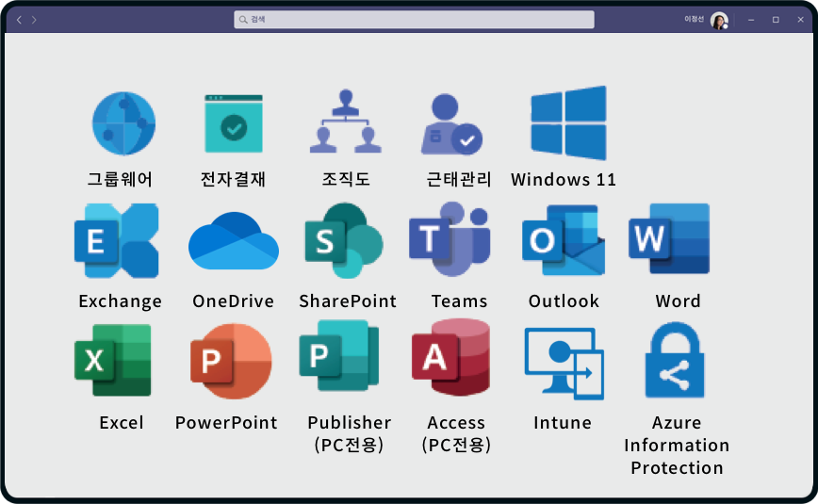Click the SharePoint label text

(348, 301)
